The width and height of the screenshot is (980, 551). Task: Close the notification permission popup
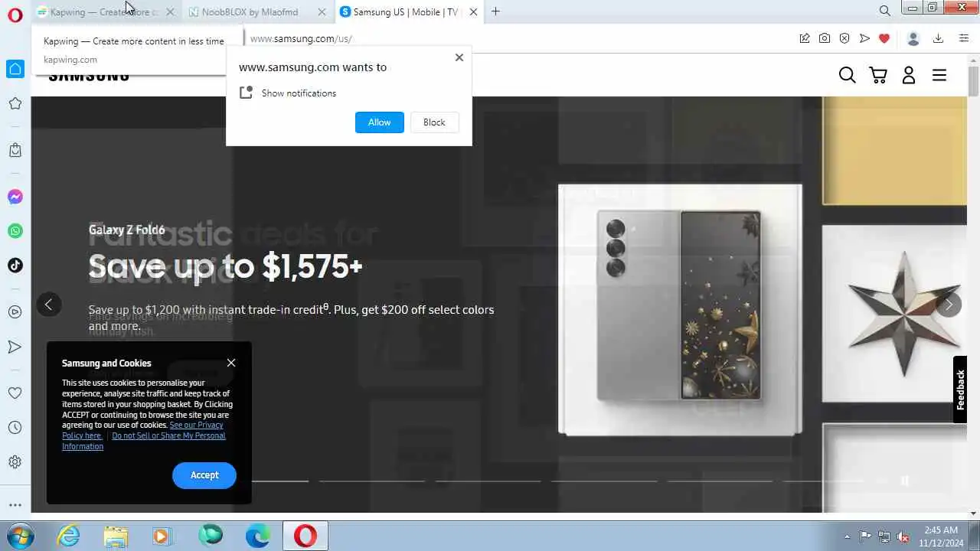[x=459, y=57]
